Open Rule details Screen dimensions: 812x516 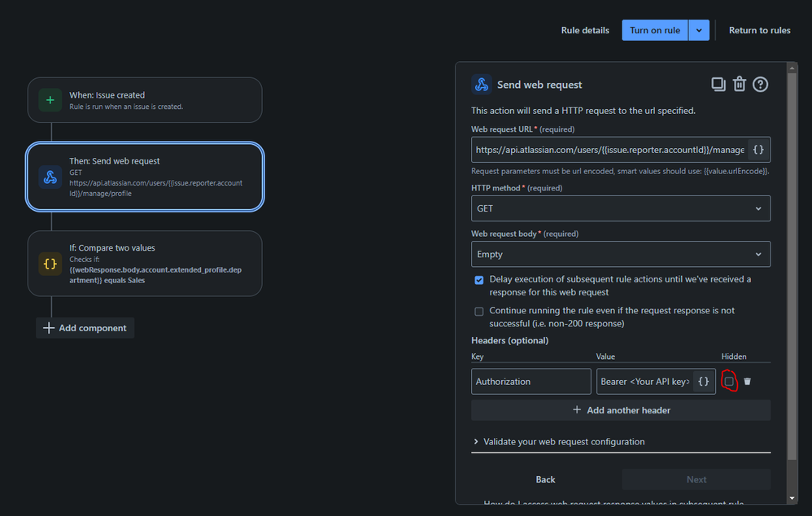(585, 30)
